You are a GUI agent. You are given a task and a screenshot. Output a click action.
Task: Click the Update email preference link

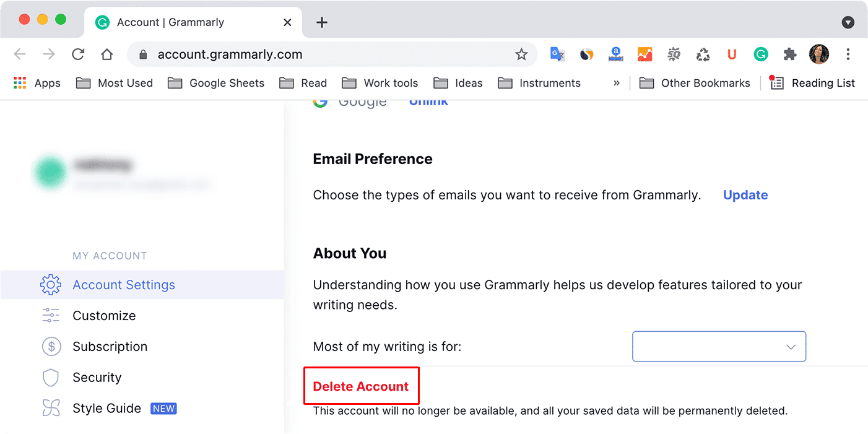tap(745, 195)
